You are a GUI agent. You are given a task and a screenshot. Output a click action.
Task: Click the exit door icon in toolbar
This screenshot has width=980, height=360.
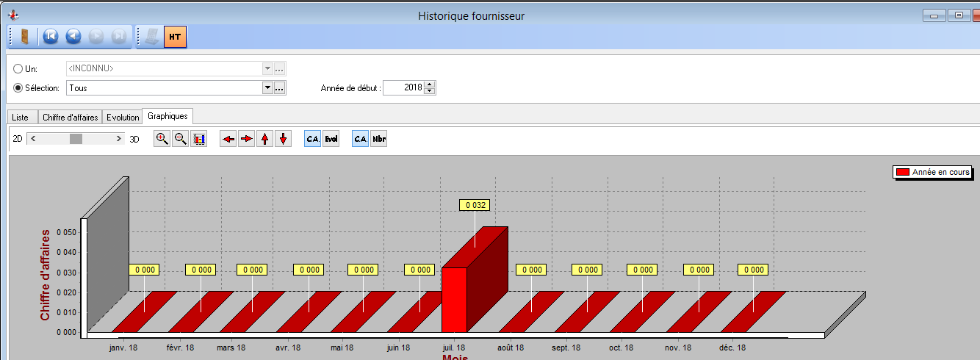[24, 36]
